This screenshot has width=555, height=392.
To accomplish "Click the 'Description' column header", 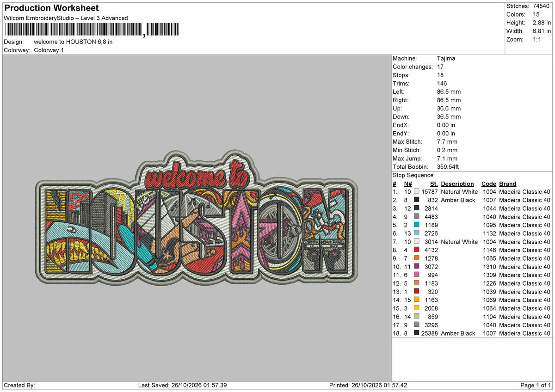I will 457,184.
